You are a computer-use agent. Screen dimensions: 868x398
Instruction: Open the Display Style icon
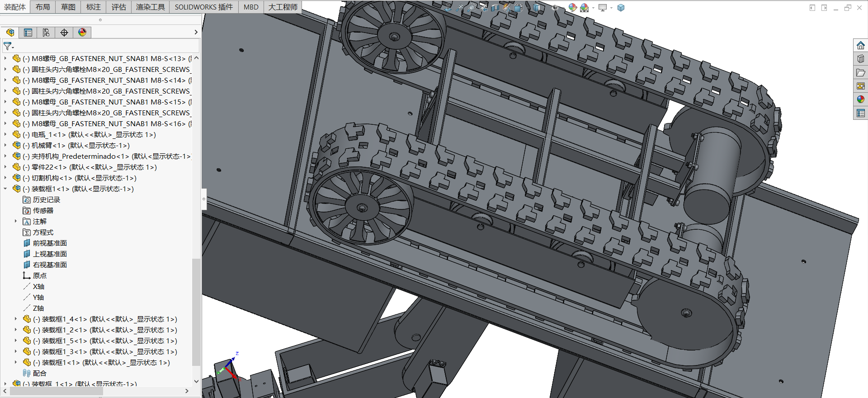[x=537, y=7]
